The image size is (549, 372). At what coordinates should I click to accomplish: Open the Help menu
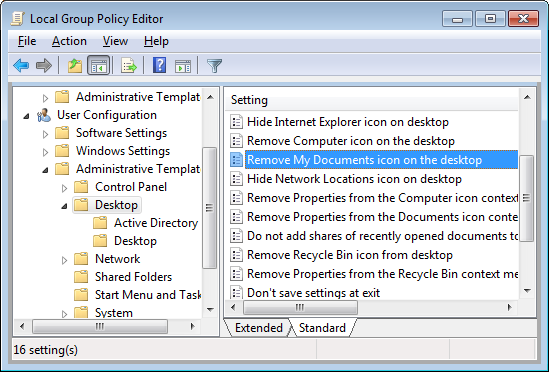(x=156, y=41)
